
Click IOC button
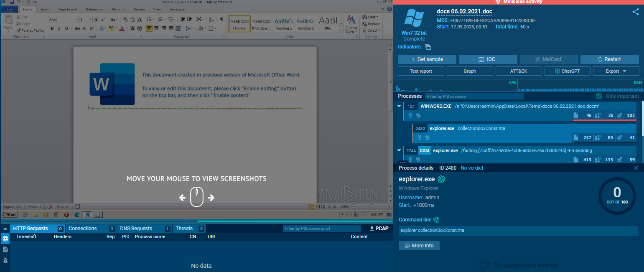click(x=488, y=59)
